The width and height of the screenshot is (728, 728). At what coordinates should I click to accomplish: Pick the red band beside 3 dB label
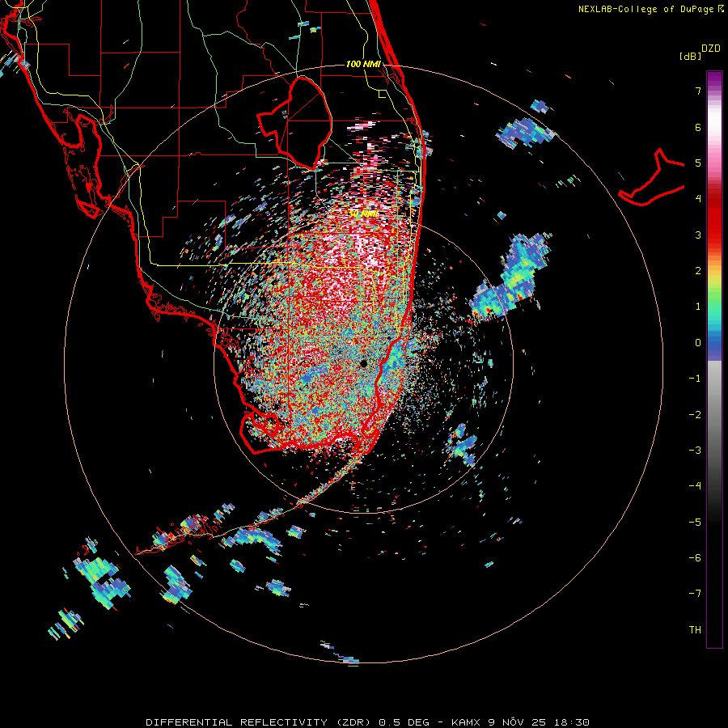pos(714,235)
